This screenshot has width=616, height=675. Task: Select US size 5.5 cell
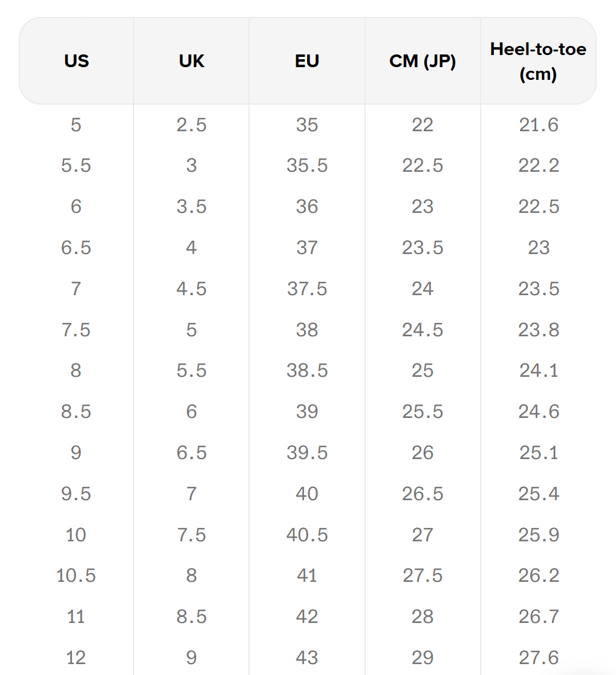76,166
